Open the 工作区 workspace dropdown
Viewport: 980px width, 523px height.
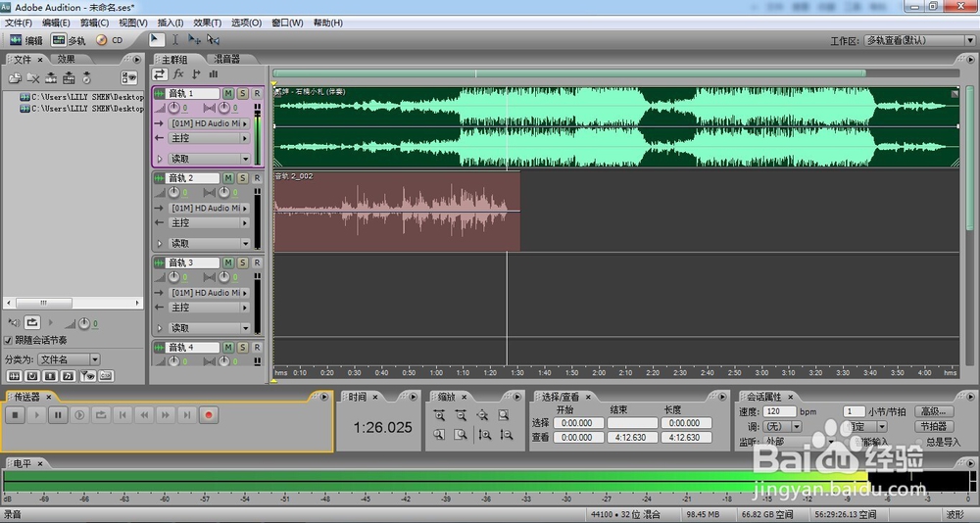coord(919,40)
